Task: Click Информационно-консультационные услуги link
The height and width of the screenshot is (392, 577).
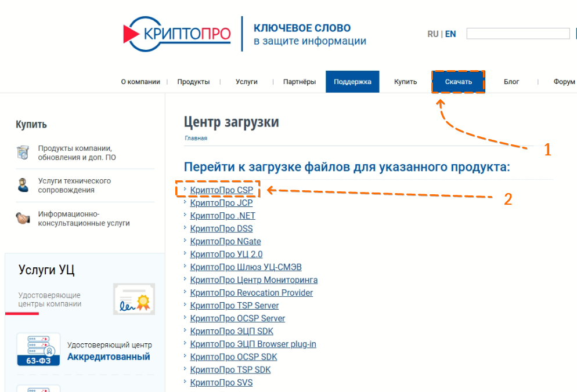Action: [x=84, y=219]
